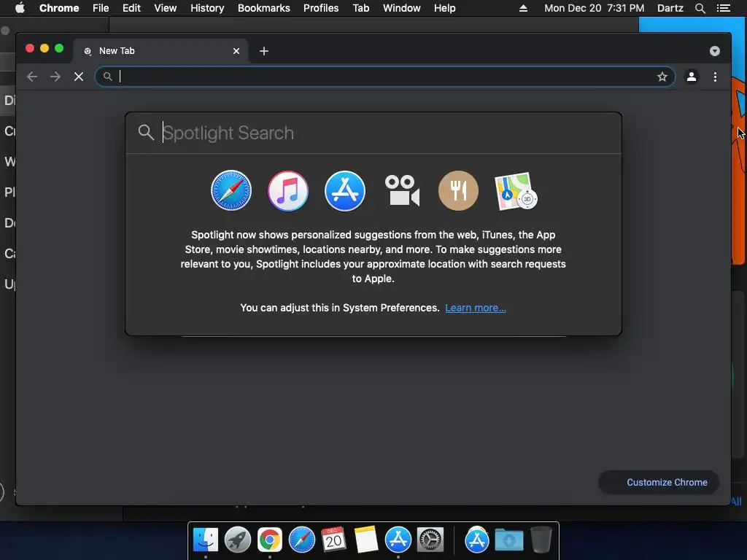Screen dimensions: 747x560
Task: Click the Chrome address bar
Action: 385,77
